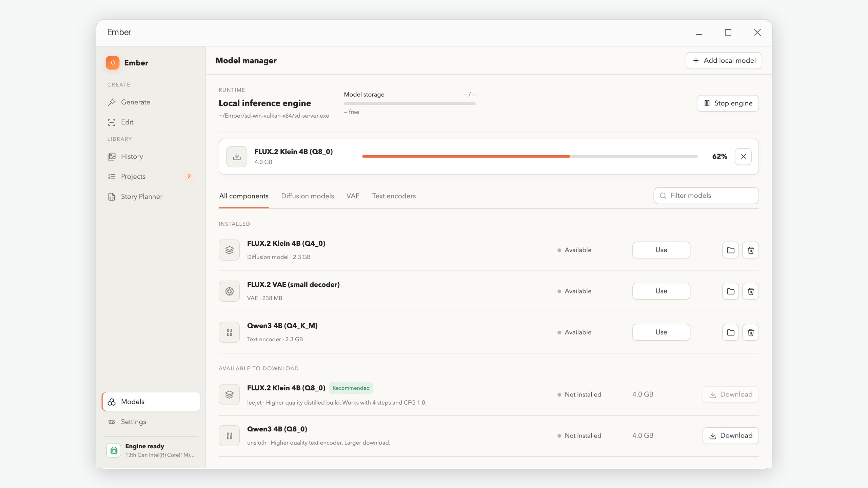Go to History in the library

pos(151,156)
